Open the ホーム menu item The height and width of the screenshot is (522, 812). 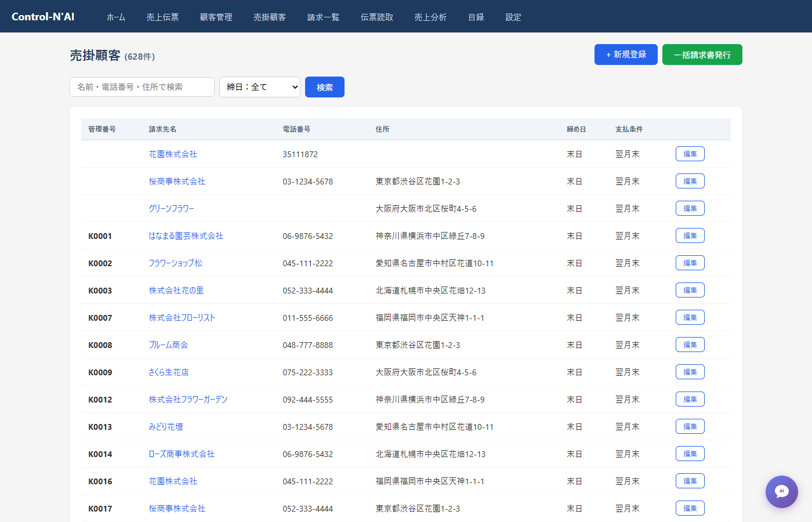(116, 17)
